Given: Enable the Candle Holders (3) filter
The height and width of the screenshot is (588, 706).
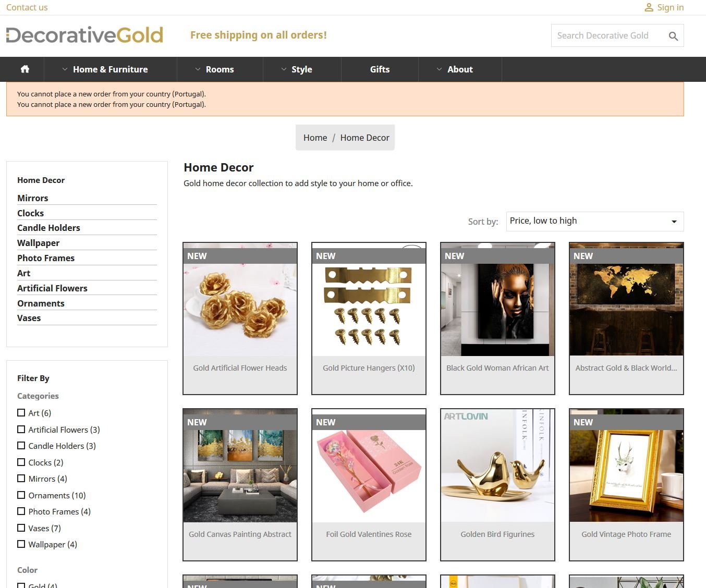Looking at the screenshot, I should 21,446.
